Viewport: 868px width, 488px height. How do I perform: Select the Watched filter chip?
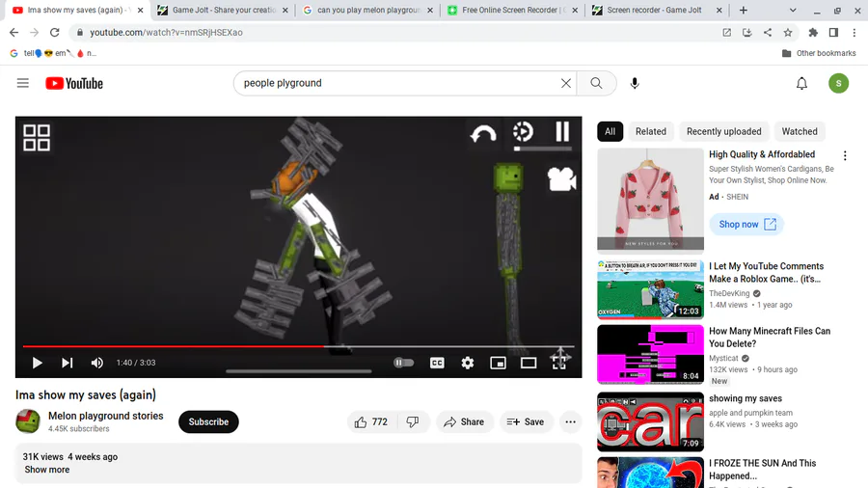click(x=800, y=131)
